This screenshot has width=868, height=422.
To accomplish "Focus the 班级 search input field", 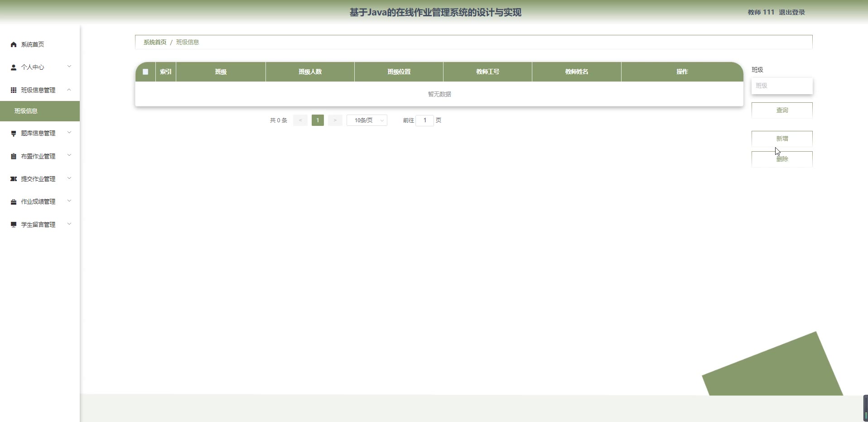I will (782, 86).
